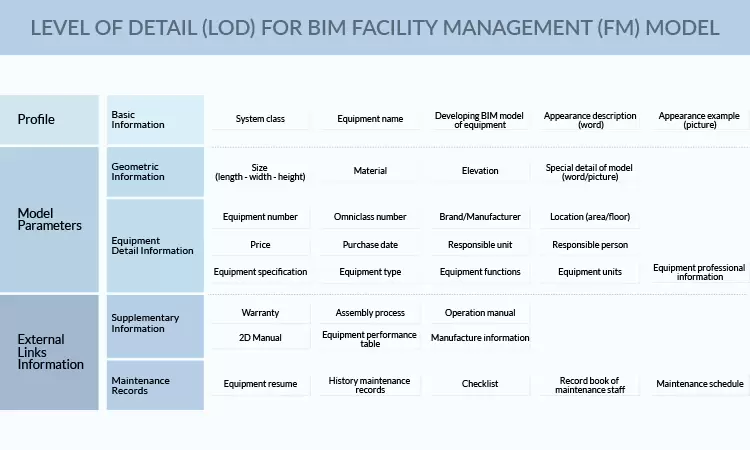Click the Level of Detail title header
This screenshot has width=750, height=450.
(375, 28)
